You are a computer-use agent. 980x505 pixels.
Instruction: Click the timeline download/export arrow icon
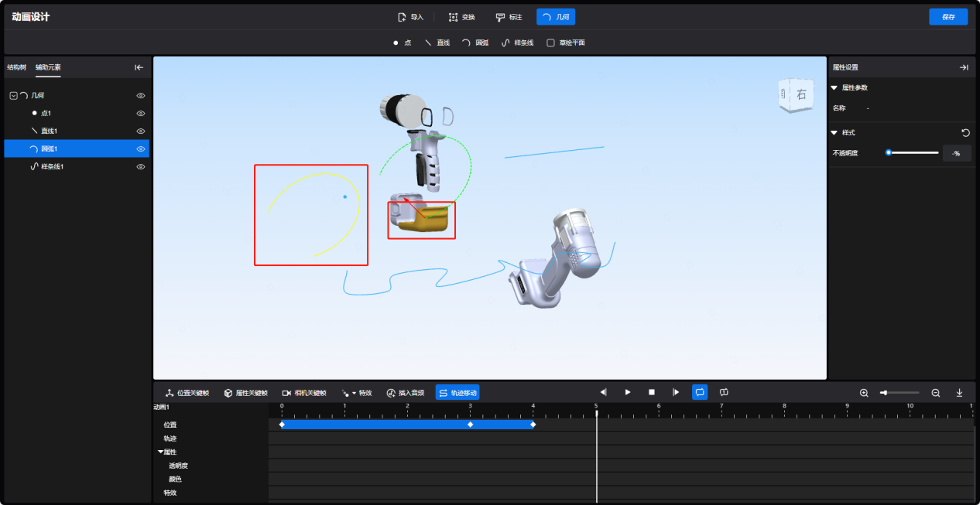pos(959,393)
